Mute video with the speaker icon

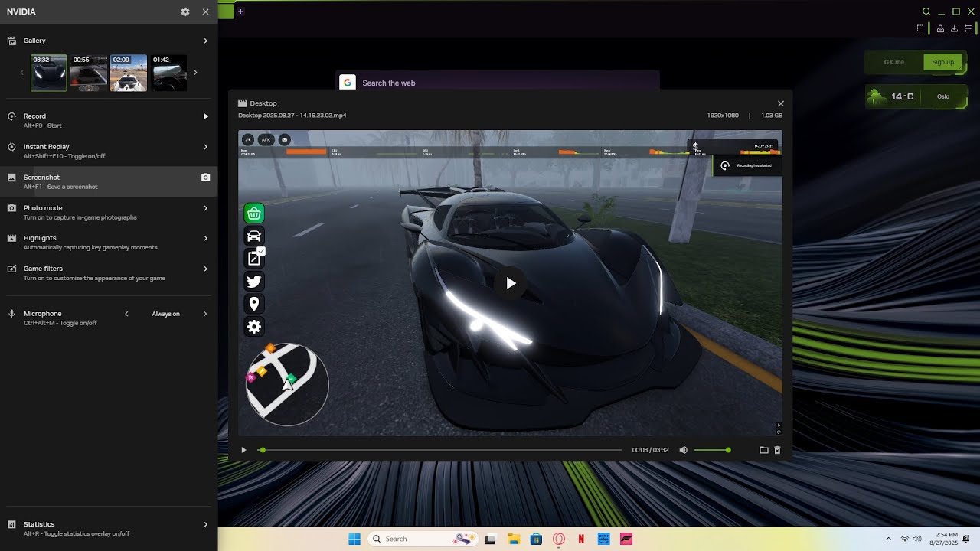click(x=683, y=450)
